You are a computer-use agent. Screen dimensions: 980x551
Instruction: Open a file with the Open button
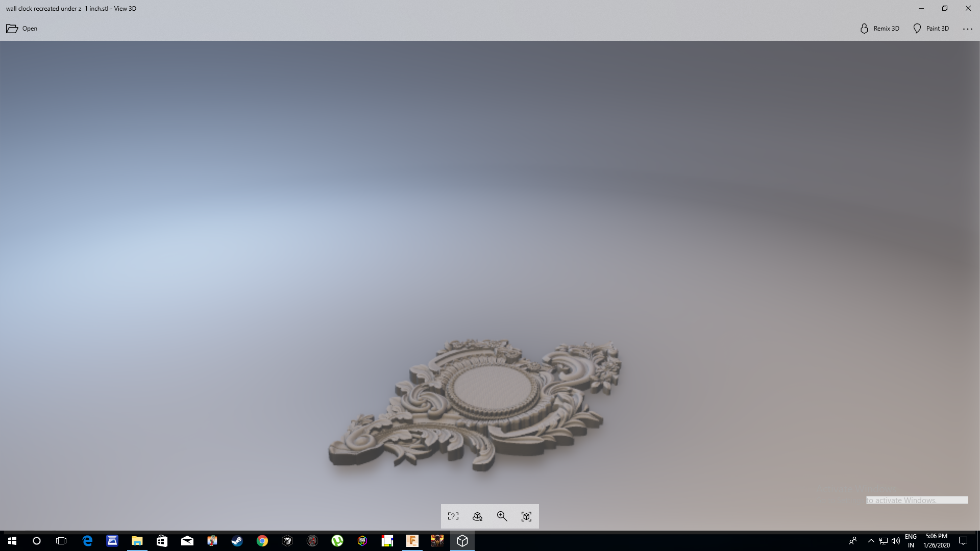click(22, 29)
